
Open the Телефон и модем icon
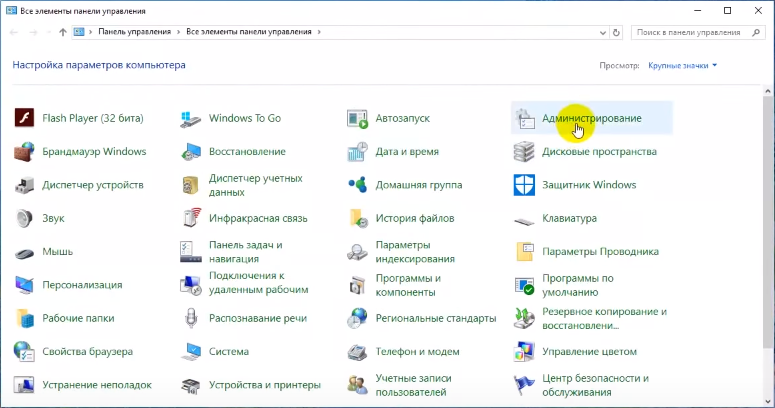[x=357, y=352]
